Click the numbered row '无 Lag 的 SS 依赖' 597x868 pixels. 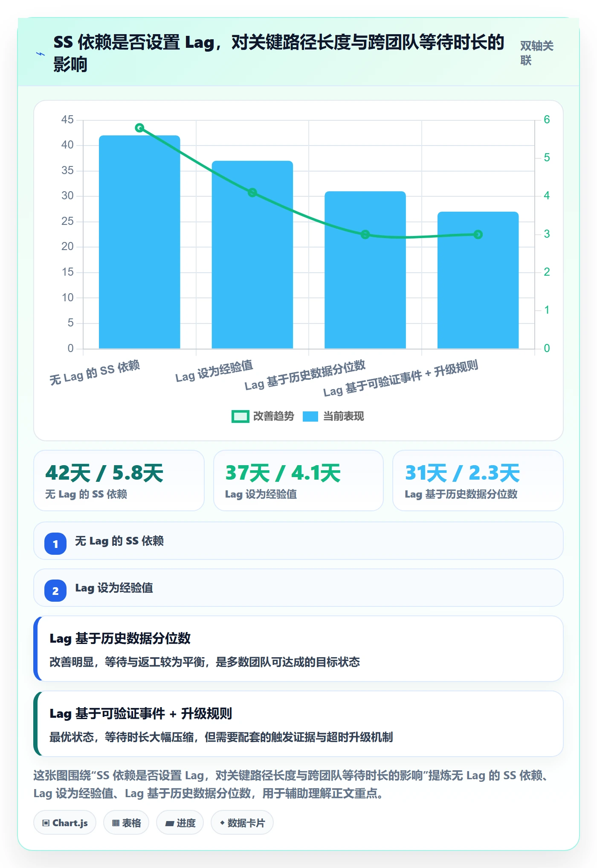[298, 541]
